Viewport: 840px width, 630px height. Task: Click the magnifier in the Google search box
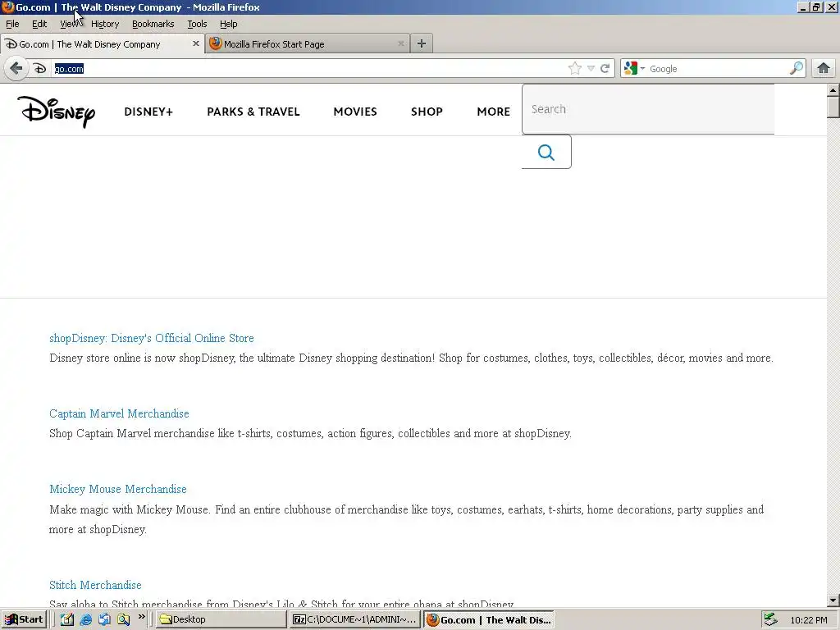pos(796,69)
